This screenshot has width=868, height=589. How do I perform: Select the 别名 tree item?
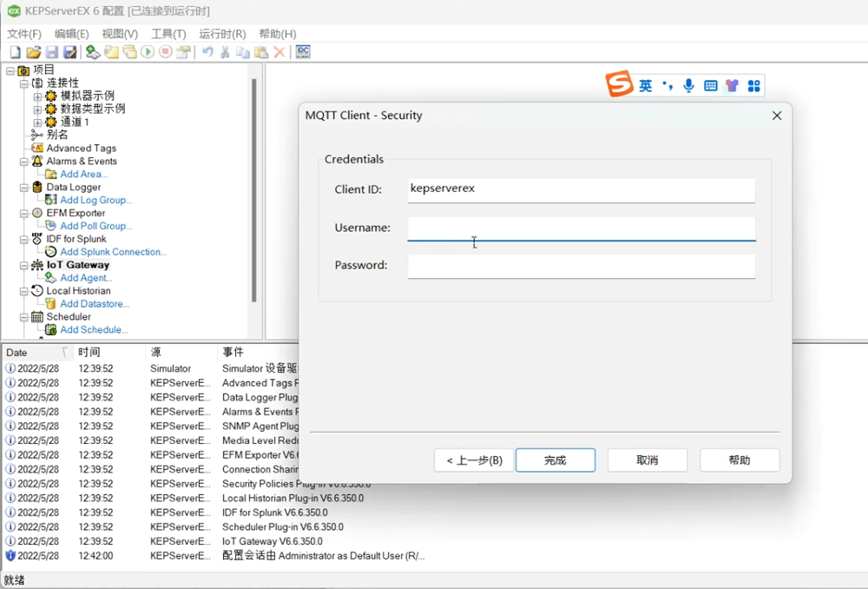(x=57, y=135)
